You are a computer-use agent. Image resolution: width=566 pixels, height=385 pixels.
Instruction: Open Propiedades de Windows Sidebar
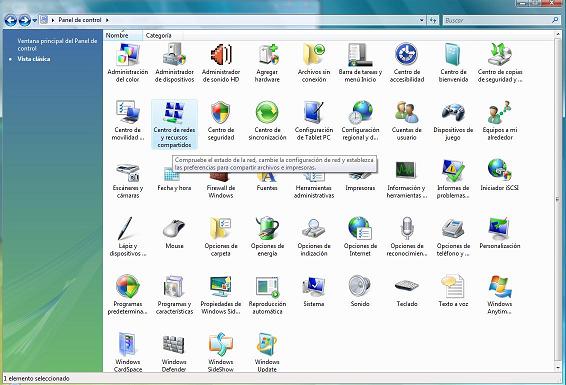coord(221,295)
